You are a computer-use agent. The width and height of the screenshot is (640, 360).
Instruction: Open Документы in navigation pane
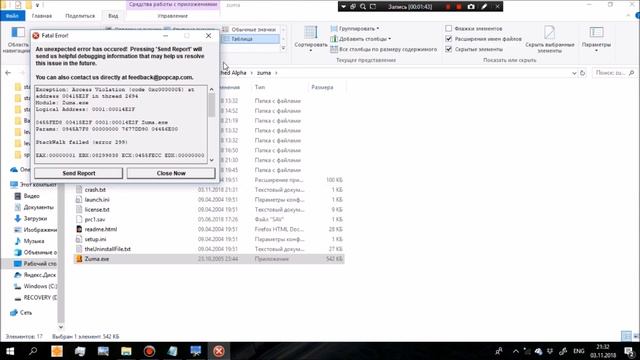[x=38, y=207]
